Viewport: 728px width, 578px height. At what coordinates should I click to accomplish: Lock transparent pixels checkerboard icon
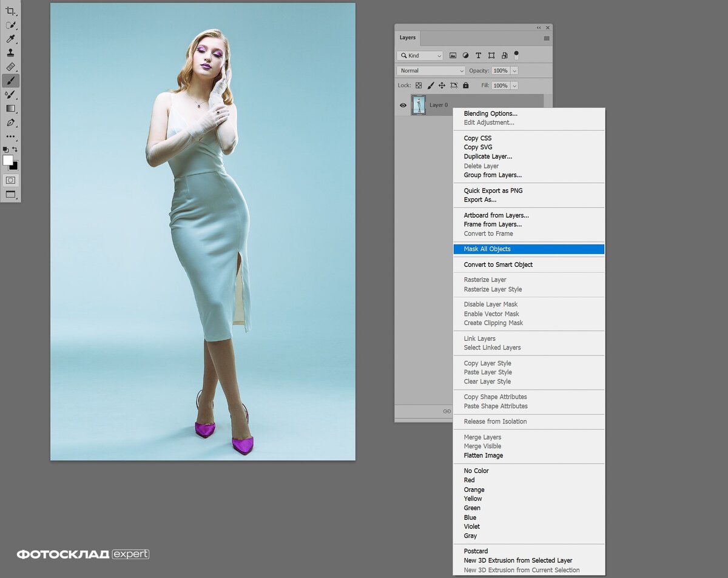pyautogui.click(x=419, y=86)
